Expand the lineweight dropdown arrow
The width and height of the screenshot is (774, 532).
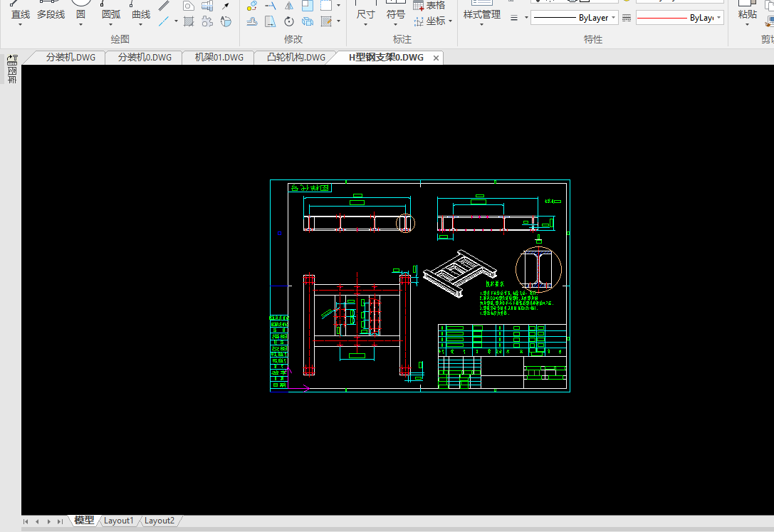point(526,18)
